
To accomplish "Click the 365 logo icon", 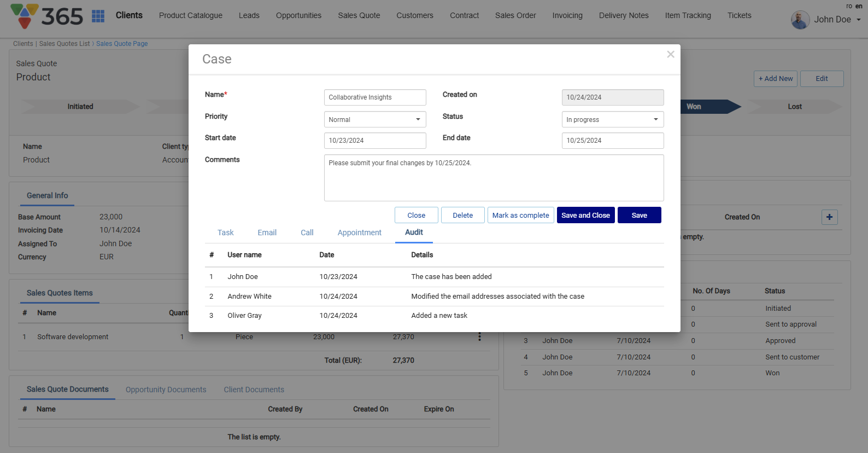I will [25, 16].
